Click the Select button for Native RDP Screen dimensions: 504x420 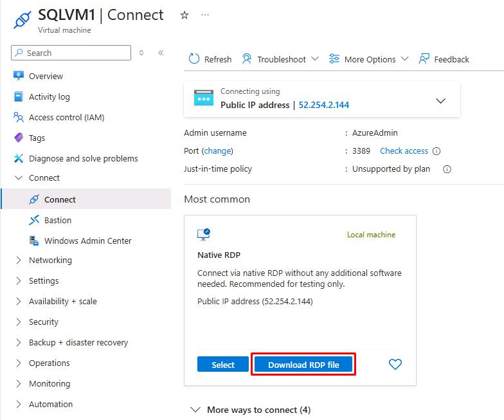click(222, 364)
